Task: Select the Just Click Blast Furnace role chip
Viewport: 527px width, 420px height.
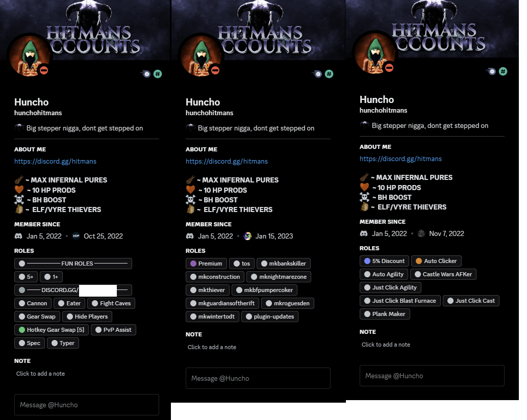Action: [x=400, y=301]
